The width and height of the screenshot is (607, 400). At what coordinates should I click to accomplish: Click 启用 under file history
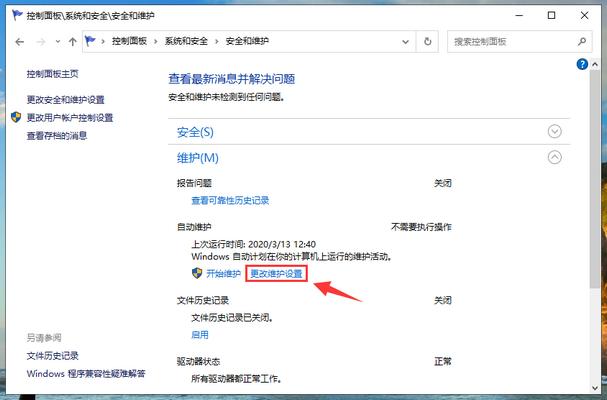(200, 335)
